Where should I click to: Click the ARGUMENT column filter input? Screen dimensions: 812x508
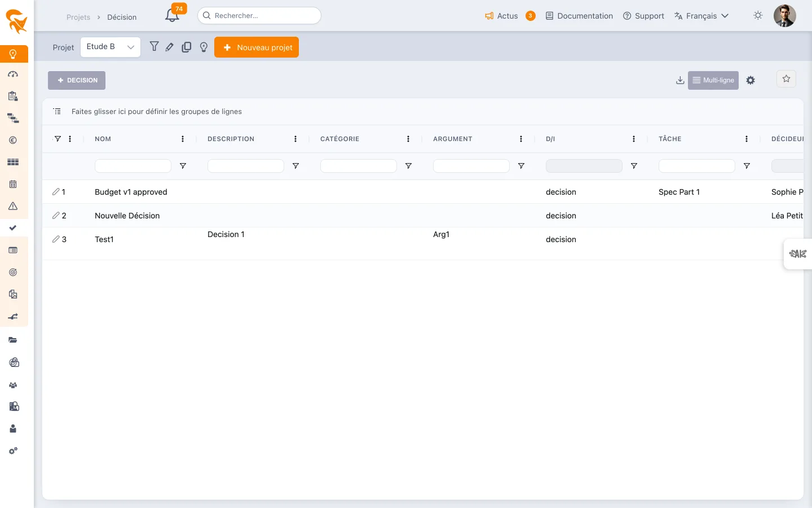pyautogui.click(x=471, y=166)
